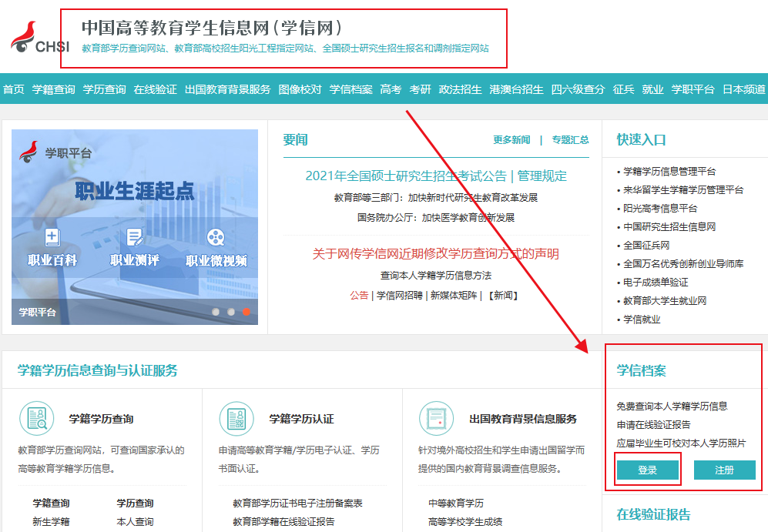768x532 pixels.
Task: Click the 学籍学历认证 round certificate icon
Action: tap(236, 420)
